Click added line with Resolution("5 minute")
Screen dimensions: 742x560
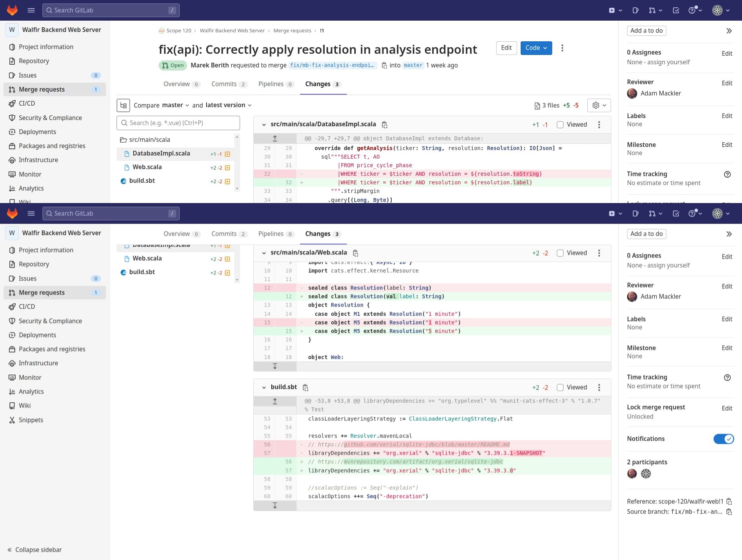pos(432,331)
